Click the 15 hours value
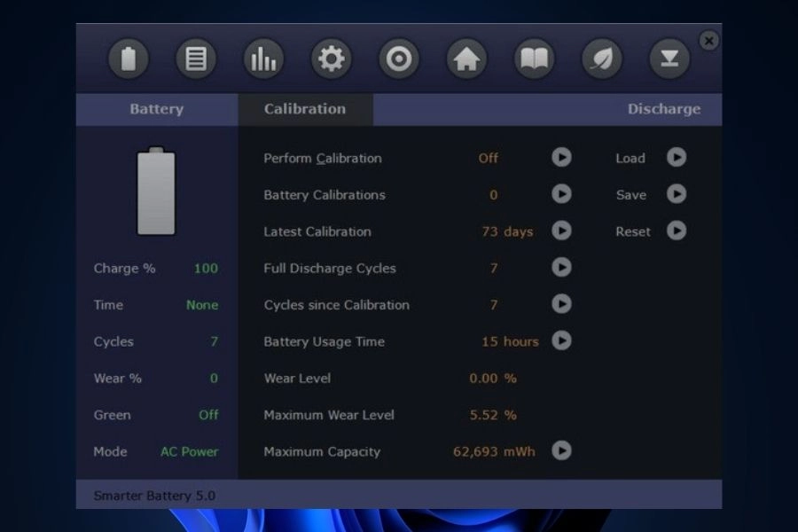This screenshot has height=532, width=798. [x=510, y=341]
